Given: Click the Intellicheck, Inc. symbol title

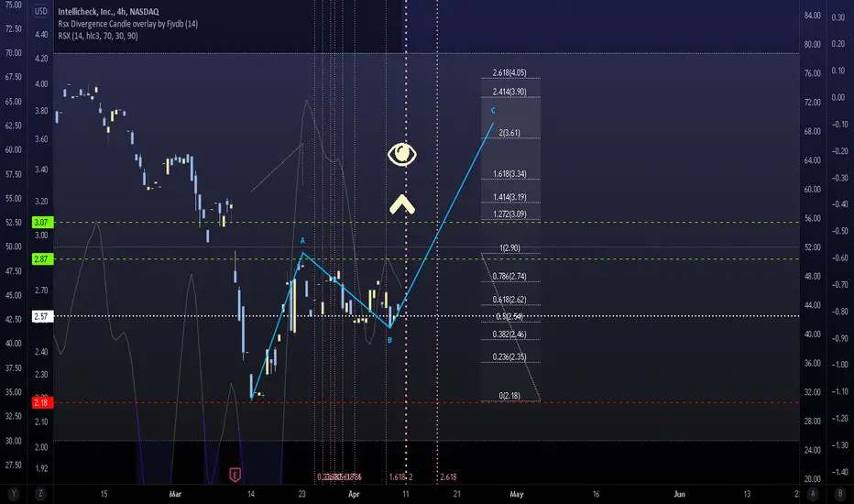Looking at the screenshot, I should (108, 11).
